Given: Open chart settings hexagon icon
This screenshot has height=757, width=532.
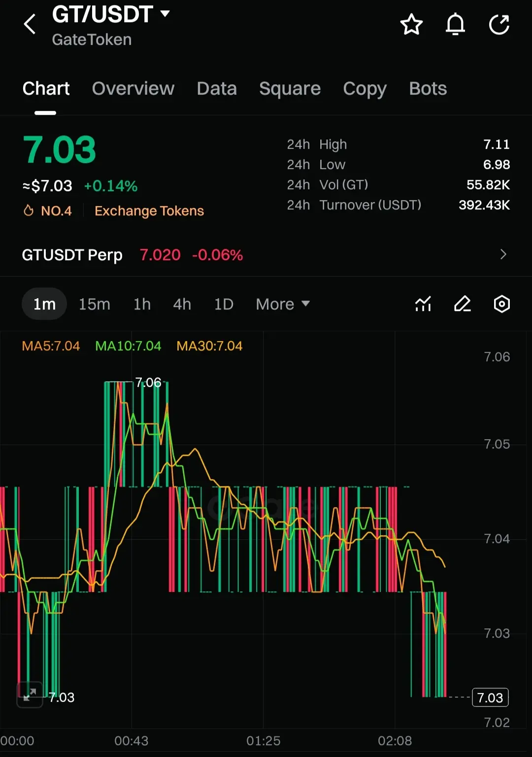Looking at the screenshot, I should (501, 304).
